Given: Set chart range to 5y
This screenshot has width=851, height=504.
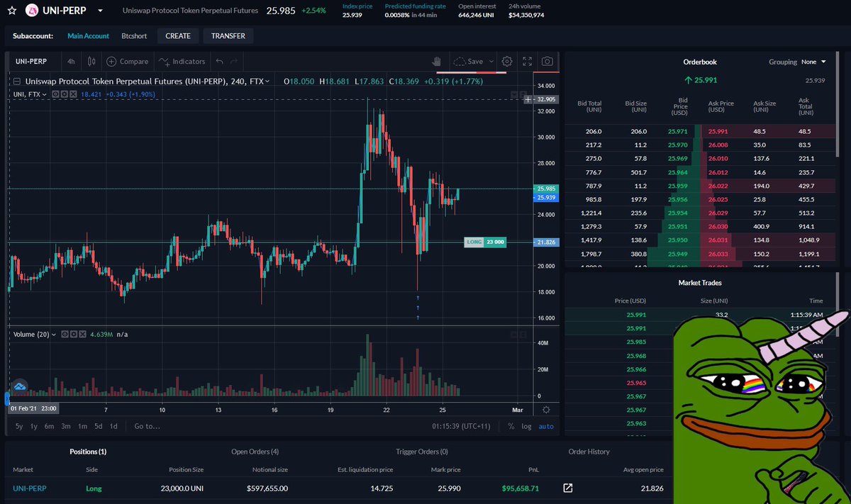Looking at the screenshot, I should coord(19,426).
